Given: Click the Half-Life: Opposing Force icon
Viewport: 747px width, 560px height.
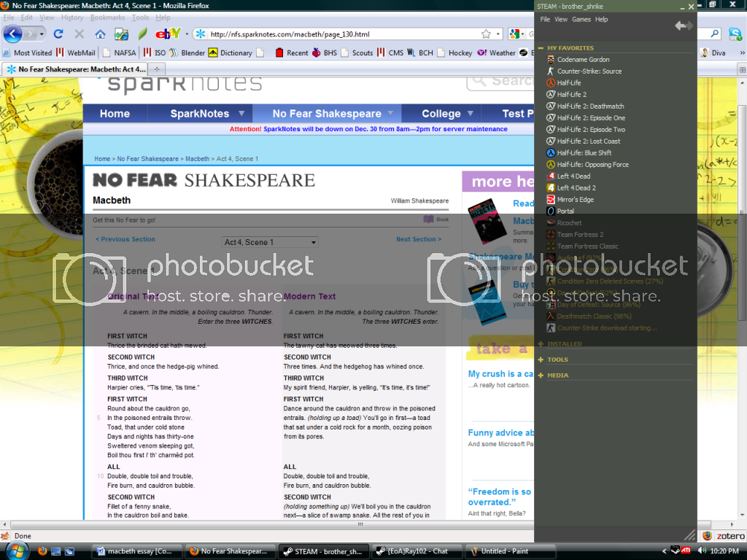Looking at the screenshot, I should coord(551,164).
